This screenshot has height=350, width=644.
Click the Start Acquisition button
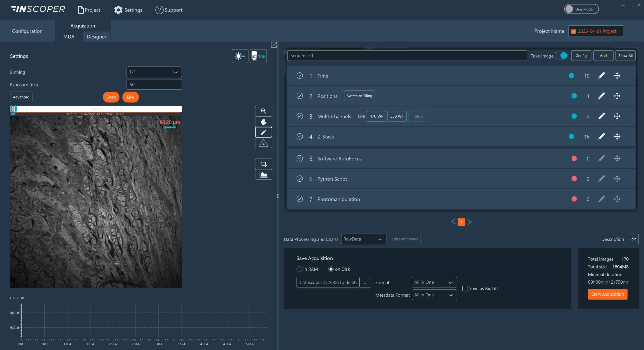point(608,294)
